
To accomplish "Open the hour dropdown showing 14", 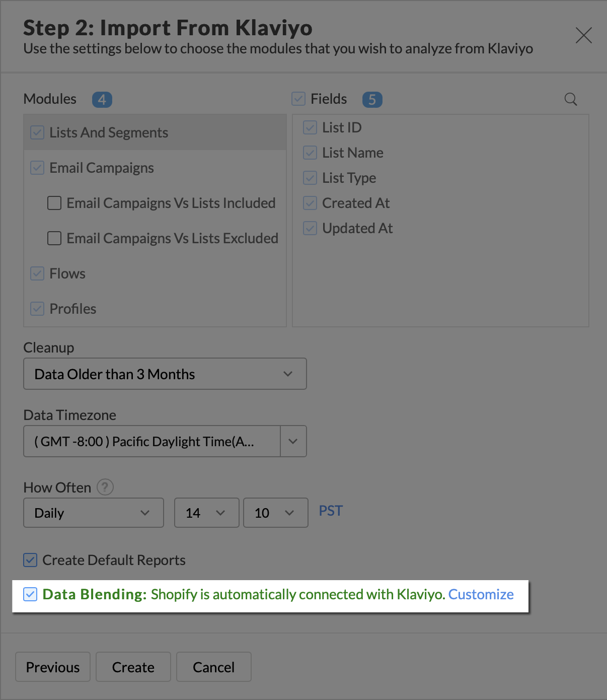I will (x=206, y=513).
